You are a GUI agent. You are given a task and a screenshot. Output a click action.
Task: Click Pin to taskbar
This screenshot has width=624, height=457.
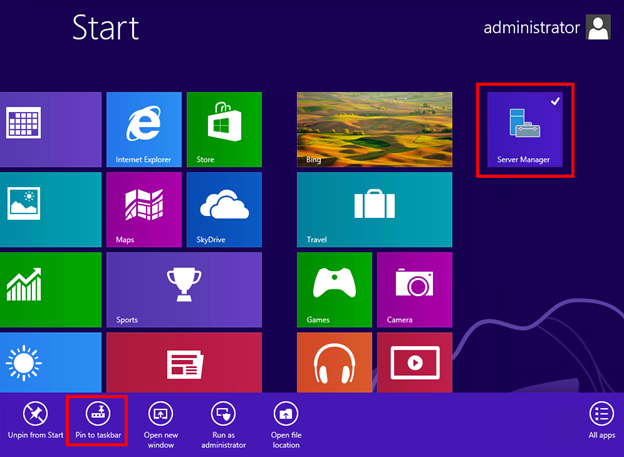pyautogui.click(x=98, y=420)
